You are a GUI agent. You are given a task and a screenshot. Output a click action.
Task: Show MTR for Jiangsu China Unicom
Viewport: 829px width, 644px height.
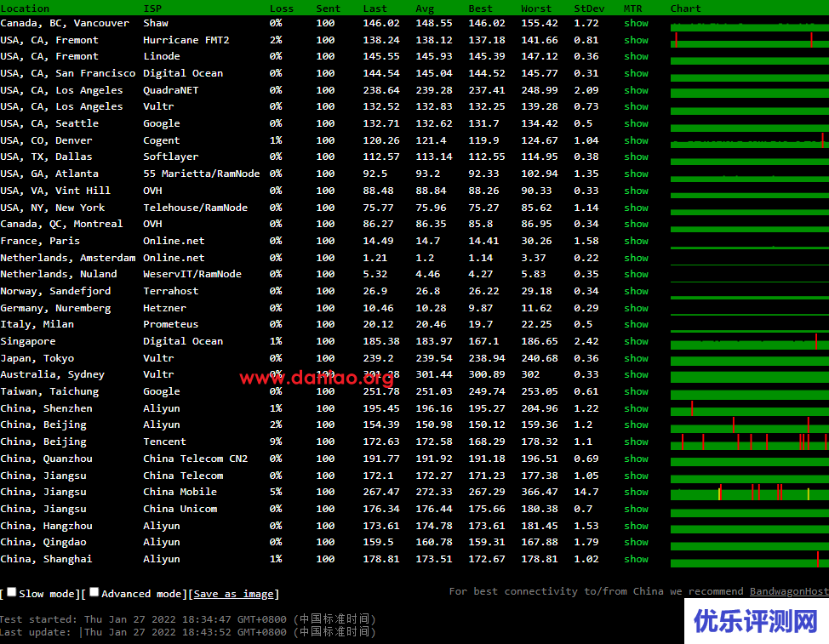click(x=636, y=509)
